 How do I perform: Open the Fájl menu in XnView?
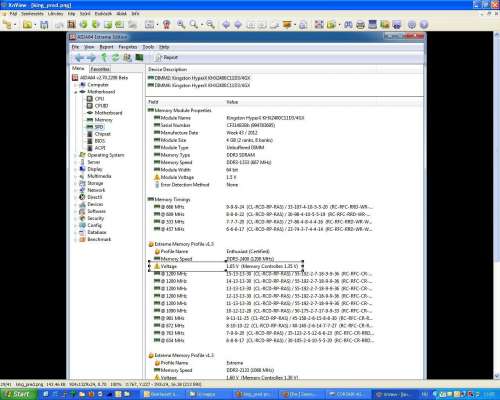click(13, 14)
